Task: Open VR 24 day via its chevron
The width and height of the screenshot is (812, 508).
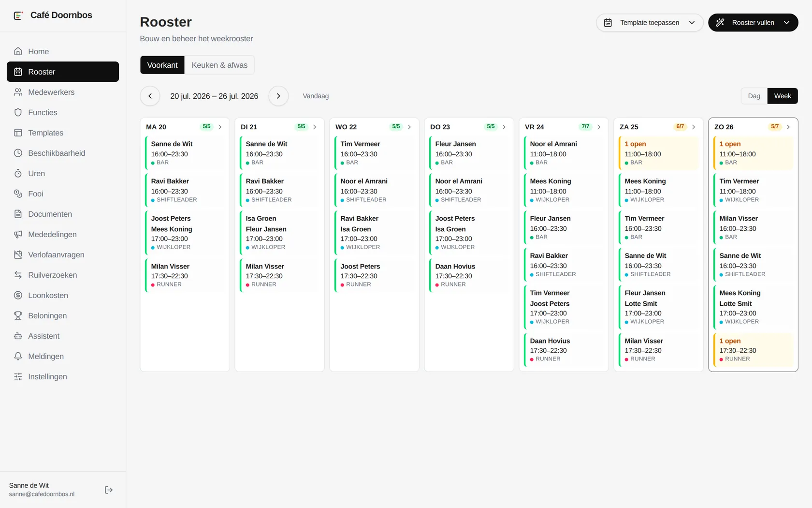Action: point(599,127)
